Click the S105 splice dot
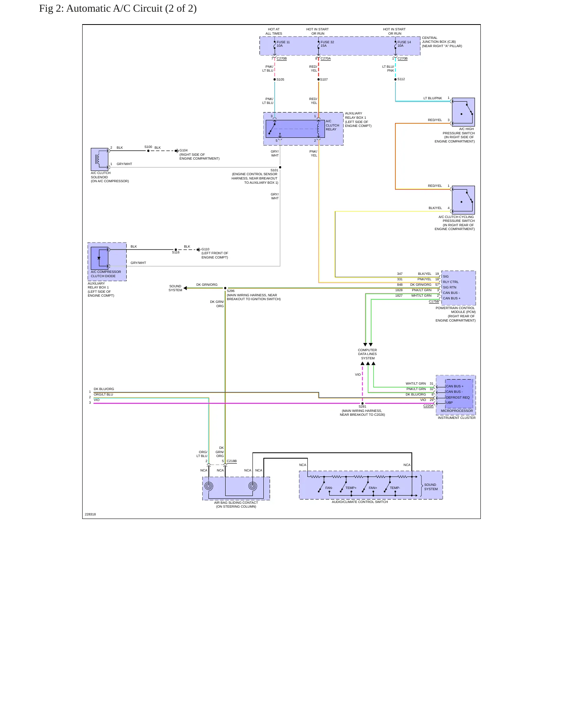This screenshot has height=728, width=563. tap(275, 79)
